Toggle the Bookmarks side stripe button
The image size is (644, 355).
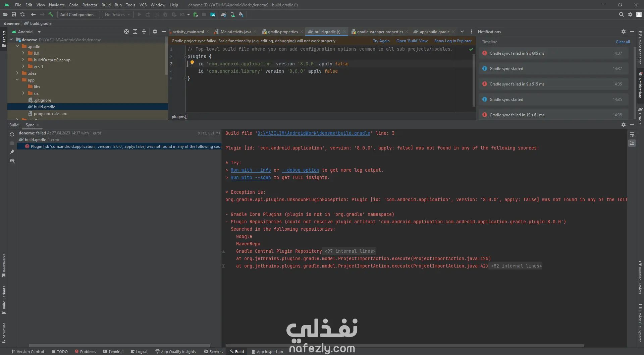click(x=4, y=266)
